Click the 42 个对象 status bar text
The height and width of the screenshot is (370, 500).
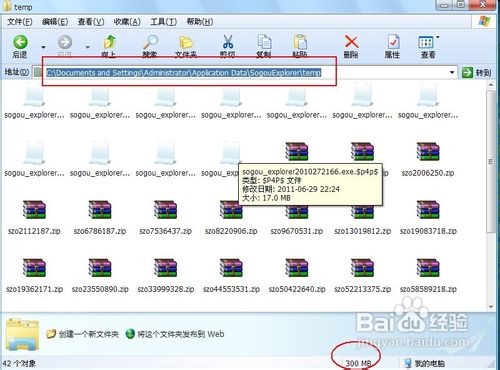tap(19, 363)
